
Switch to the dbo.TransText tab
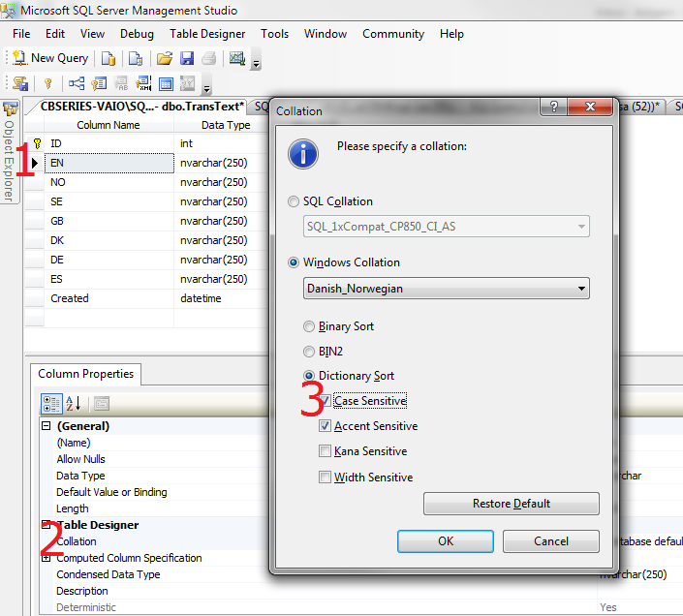(x=142, y=107)
